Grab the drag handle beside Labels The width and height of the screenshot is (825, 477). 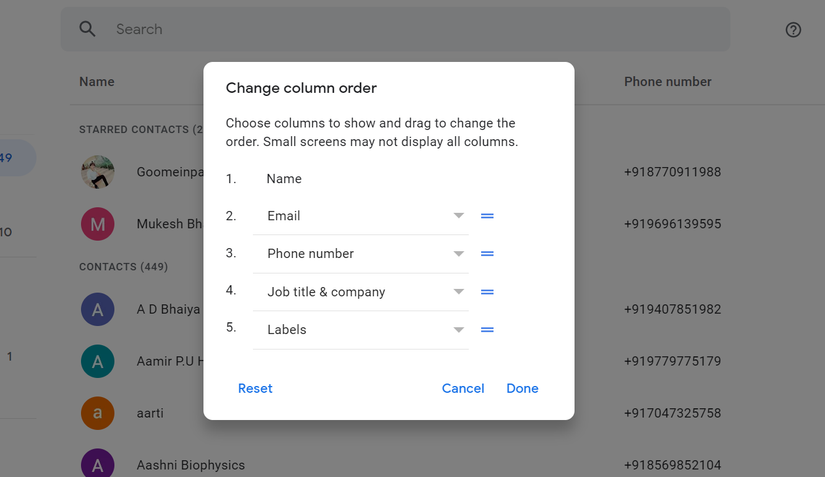pyautogui.click(x=487, y=330)
